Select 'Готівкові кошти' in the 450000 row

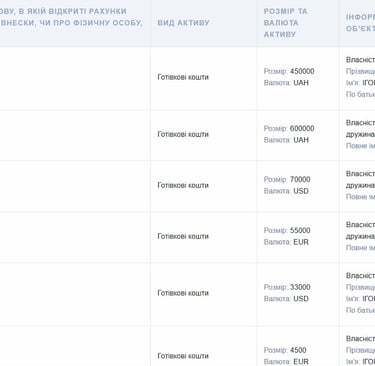[183, 77]
